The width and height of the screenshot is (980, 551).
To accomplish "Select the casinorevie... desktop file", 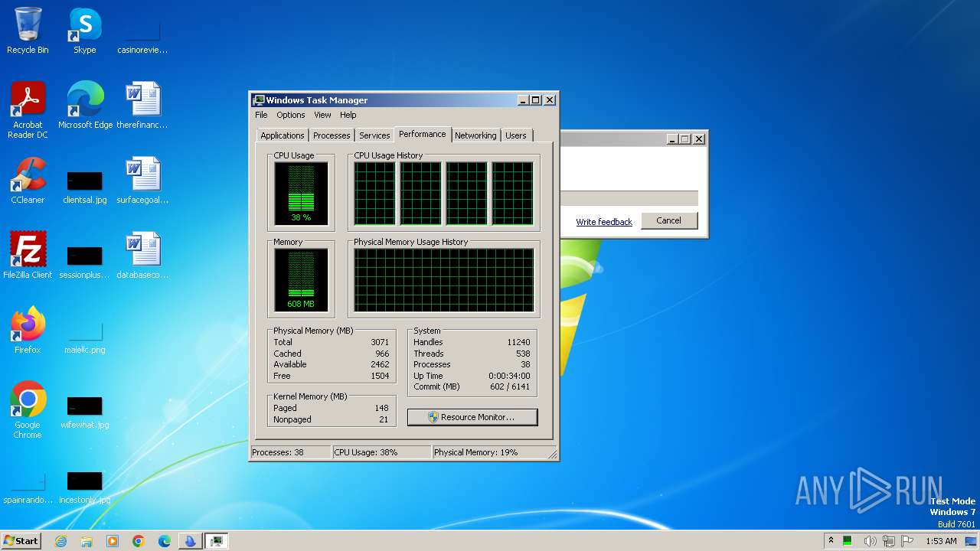I will point(142,37).
